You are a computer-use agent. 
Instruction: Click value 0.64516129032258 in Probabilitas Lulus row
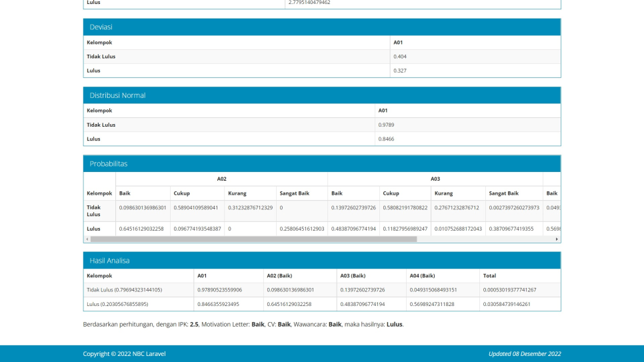pos(141,229)
